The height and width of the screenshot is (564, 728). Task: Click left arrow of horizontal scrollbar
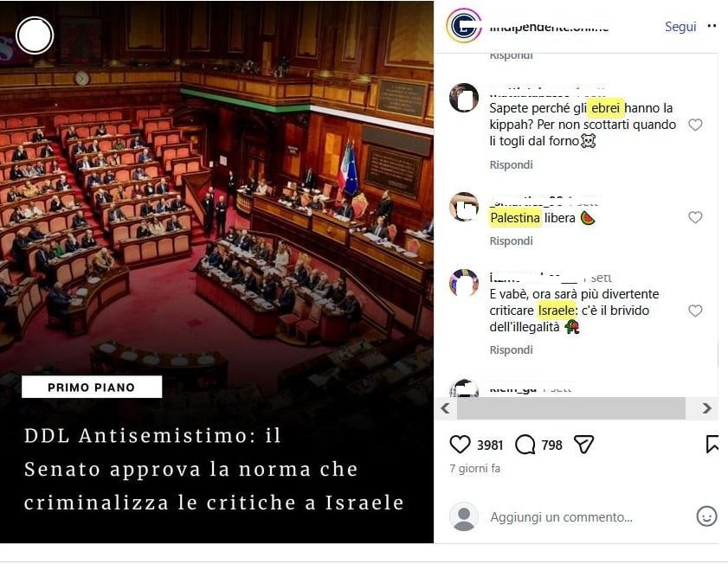(x=445, y=408)
